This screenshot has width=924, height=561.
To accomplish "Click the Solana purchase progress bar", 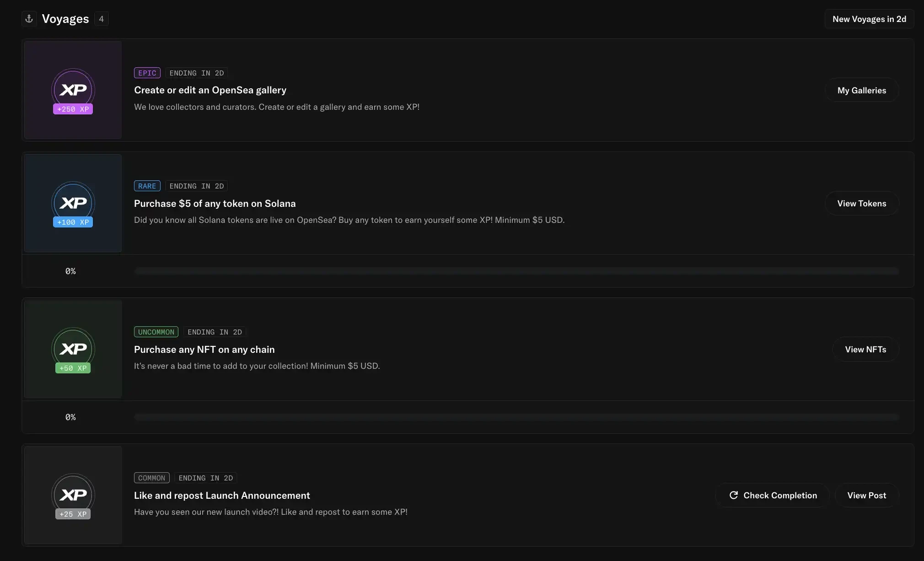I will point(516,271).
